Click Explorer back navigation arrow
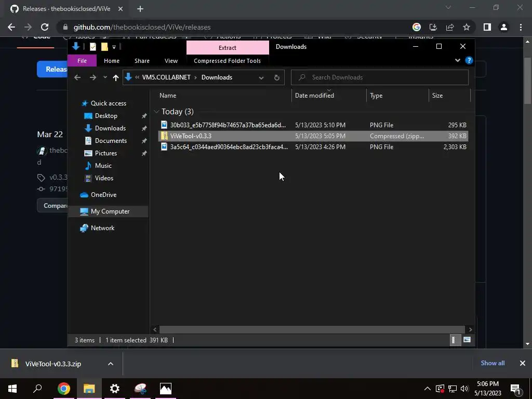 77,77
